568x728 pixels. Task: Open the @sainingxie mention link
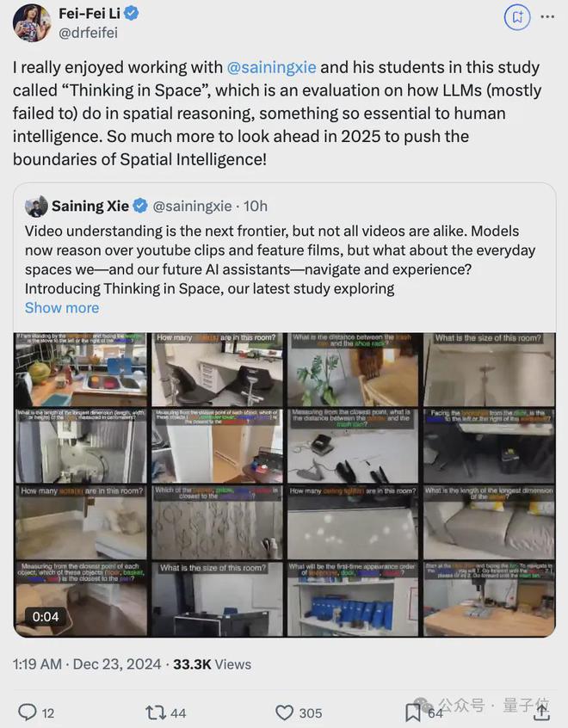coord(271,67)
